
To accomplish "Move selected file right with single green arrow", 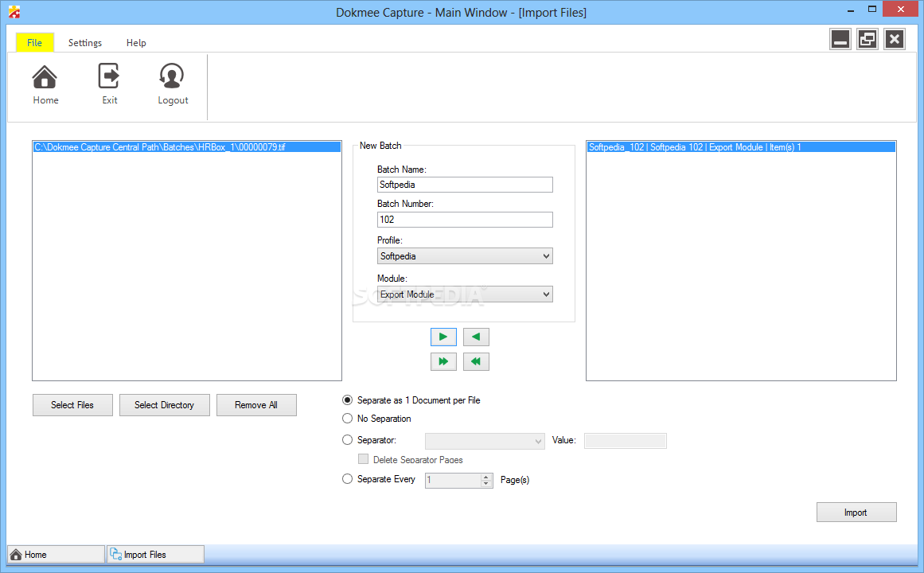I will pyautogui.click(x=443, y=337).
